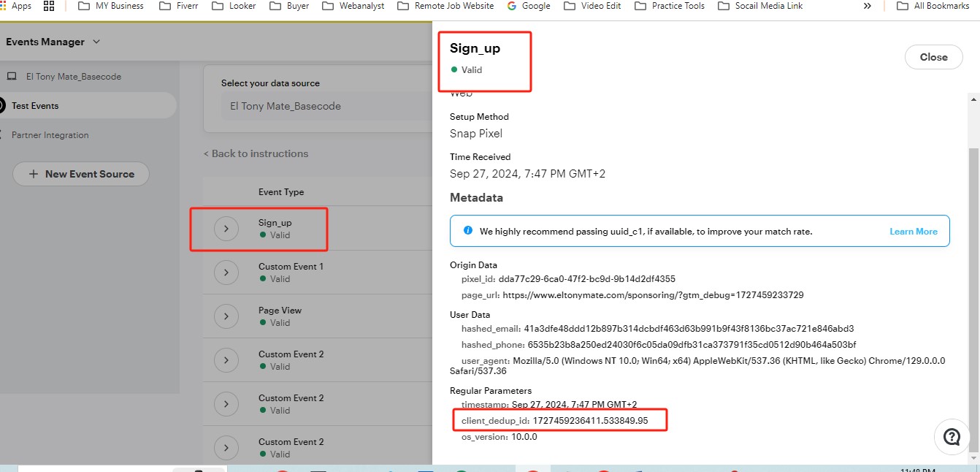Image resolution: width=980 pixels, height=472 pixels.
Task: Click the Origin Data heading
Action: coord(473,265)
